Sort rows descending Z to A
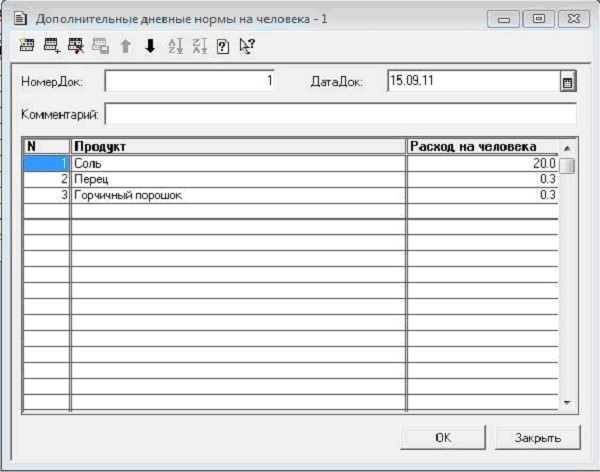This screenshot has height=472, width=600. point(198,45)
